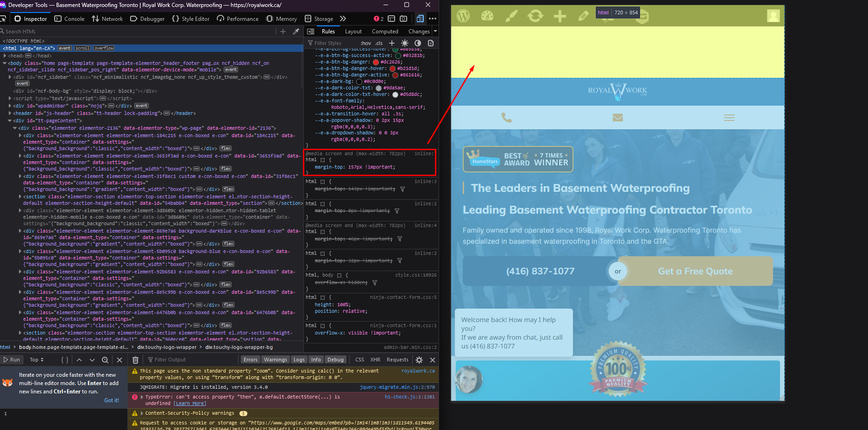This screenshot has height=430, width=868.
Task: Click the Got it! link
Action: tap(111, 400)
